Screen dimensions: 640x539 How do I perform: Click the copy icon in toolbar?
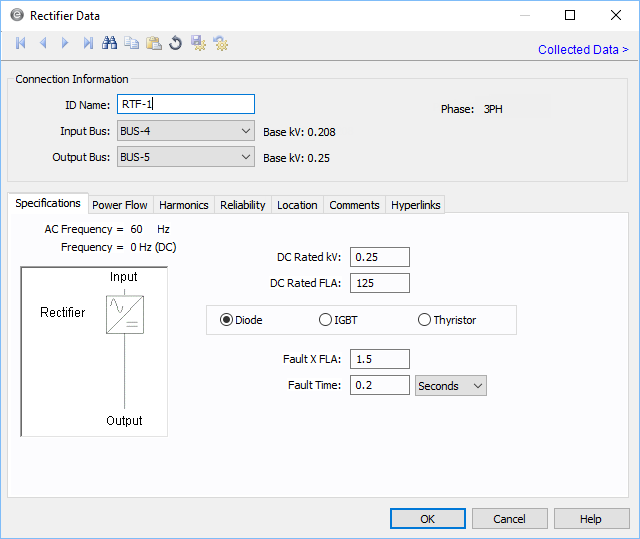coord(132,43)
